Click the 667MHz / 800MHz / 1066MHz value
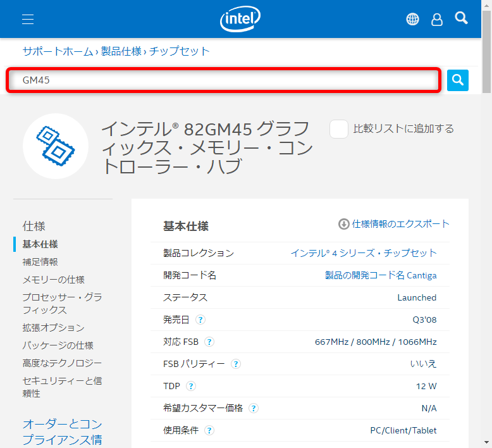Image resolution: width=492 pixels, height=448 pixels. tap(376, 342)
